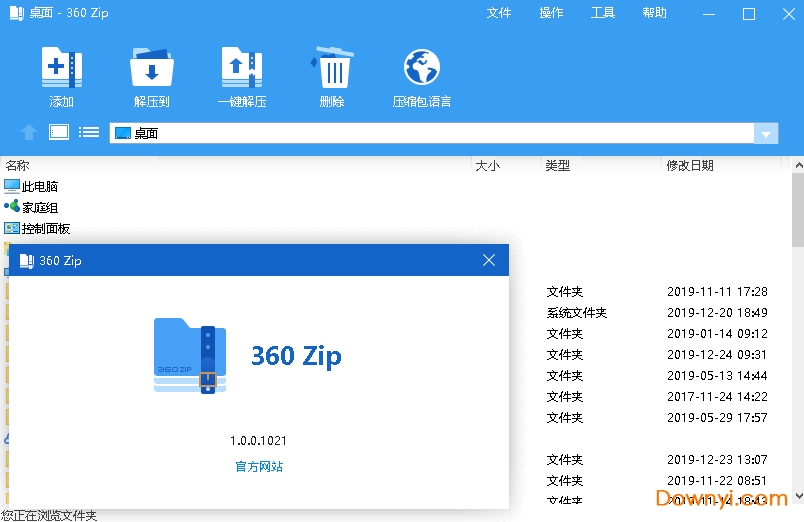Screen dimensions: 804x522
Task: Open the 帮助 menu
Action: coord(654,13)
